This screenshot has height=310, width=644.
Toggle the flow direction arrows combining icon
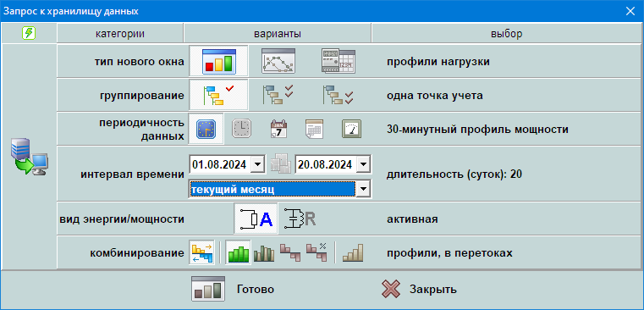pos(202,252)
